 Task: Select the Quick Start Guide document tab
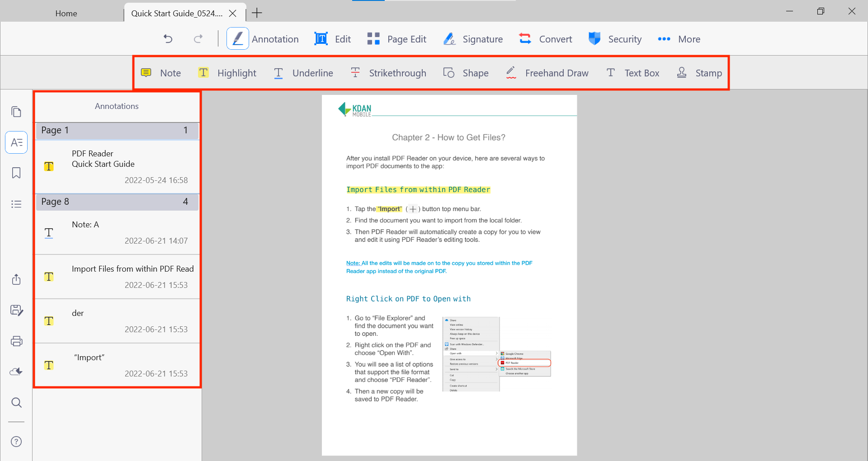(177, 14)
